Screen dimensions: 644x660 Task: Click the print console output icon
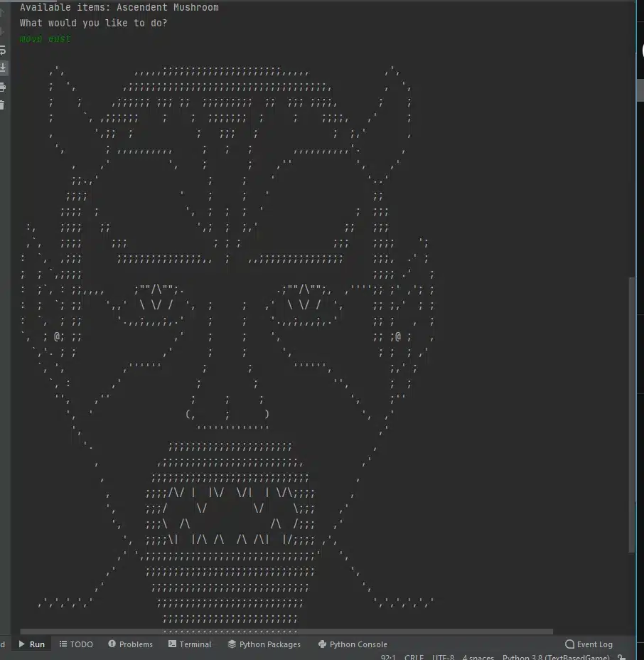[2, 87]
